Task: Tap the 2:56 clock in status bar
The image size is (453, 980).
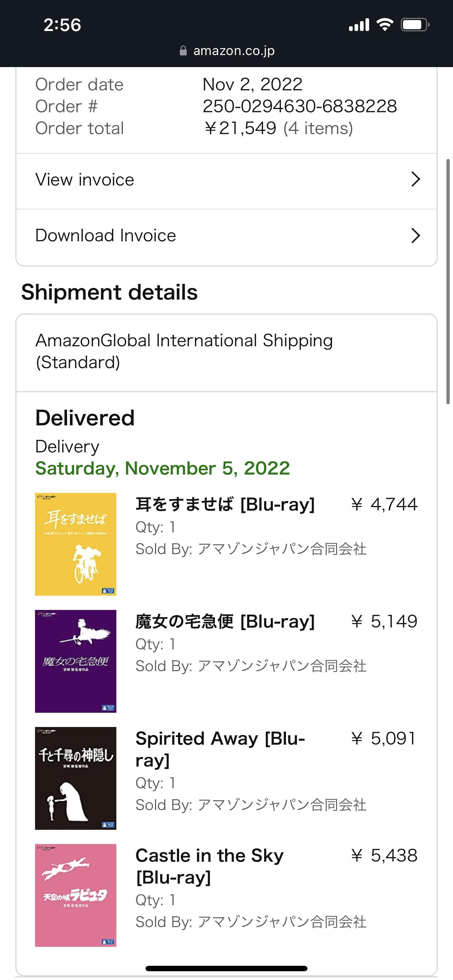Action: pos(62,25)
